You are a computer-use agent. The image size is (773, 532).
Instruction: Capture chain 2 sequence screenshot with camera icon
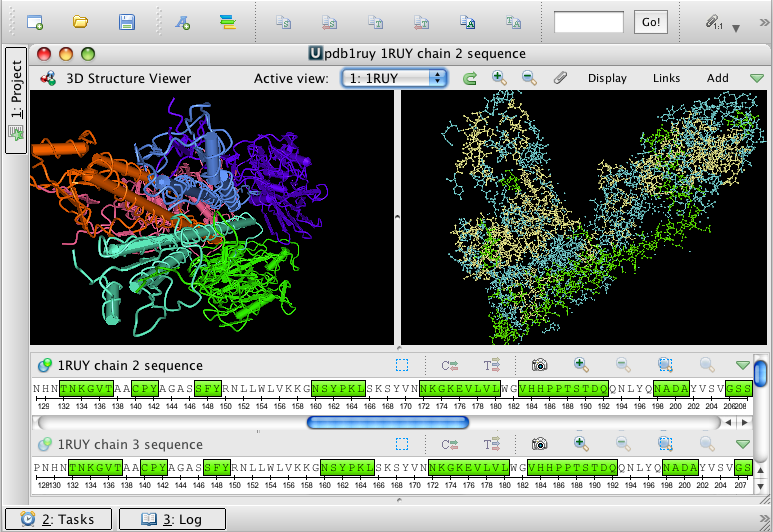coord(540,366)
